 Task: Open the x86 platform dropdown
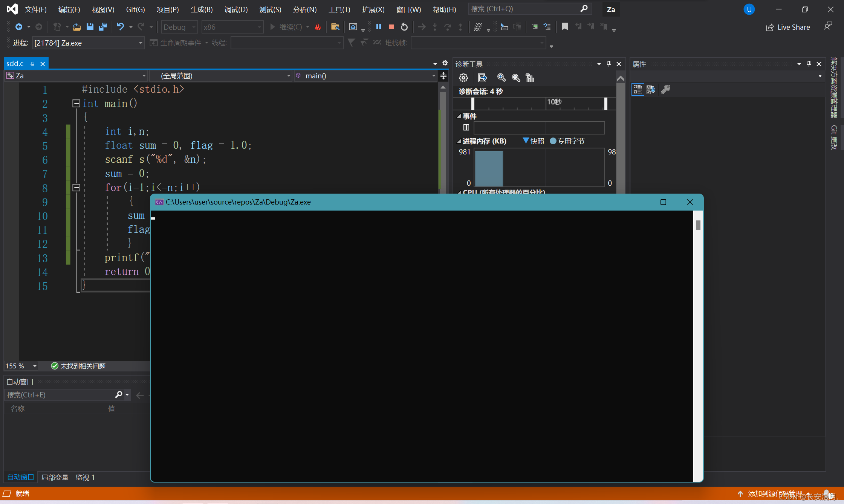tap(232, 27)
